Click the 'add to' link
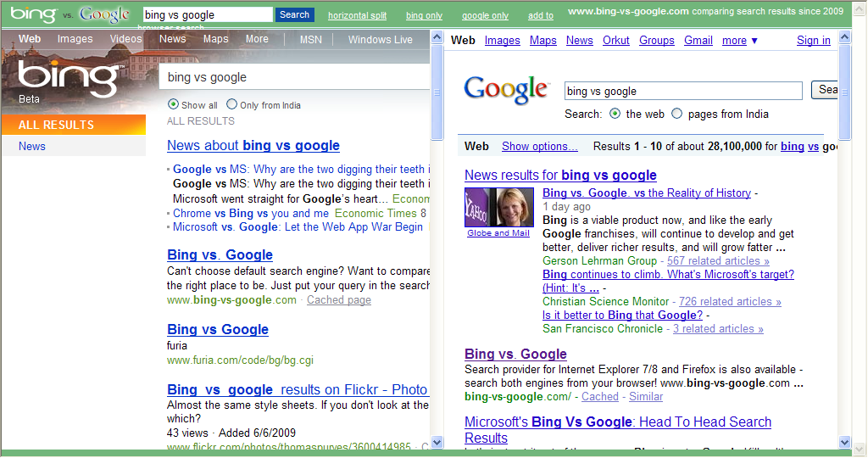This screenshot has width=868, height=458. tap(540, 15)
